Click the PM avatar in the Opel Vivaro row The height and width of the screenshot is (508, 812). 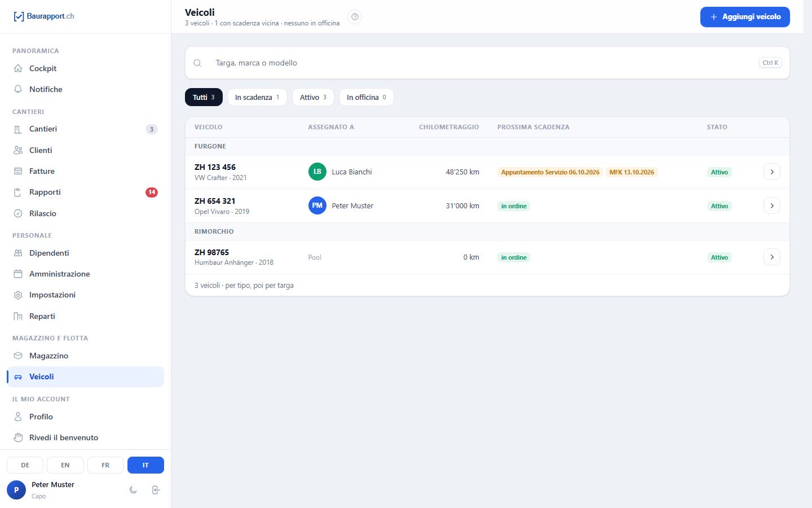point(317,205)
